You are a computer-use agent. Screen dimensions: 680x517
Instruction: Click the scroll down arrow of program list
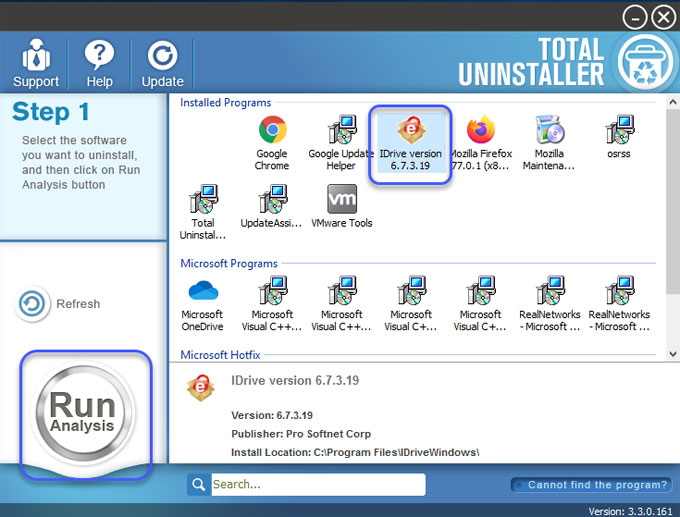673,354
